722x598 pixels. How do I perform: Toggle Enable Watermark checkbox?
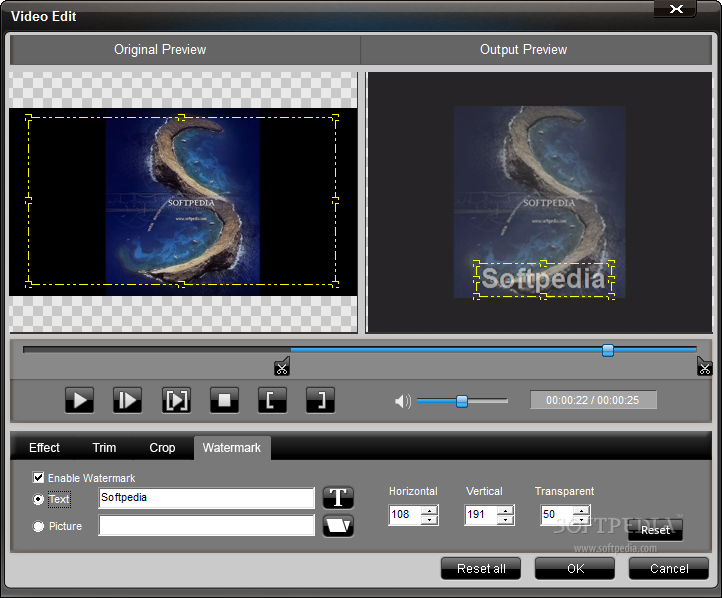pos(39,477)
